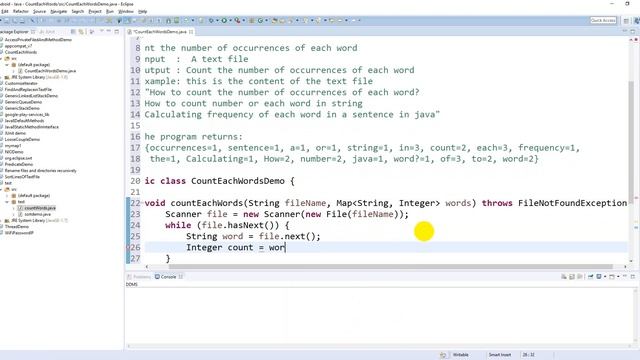The image size is (640, 360).
Task: Open the External Tools dropdown arrow
Action: tap(244, 20)
